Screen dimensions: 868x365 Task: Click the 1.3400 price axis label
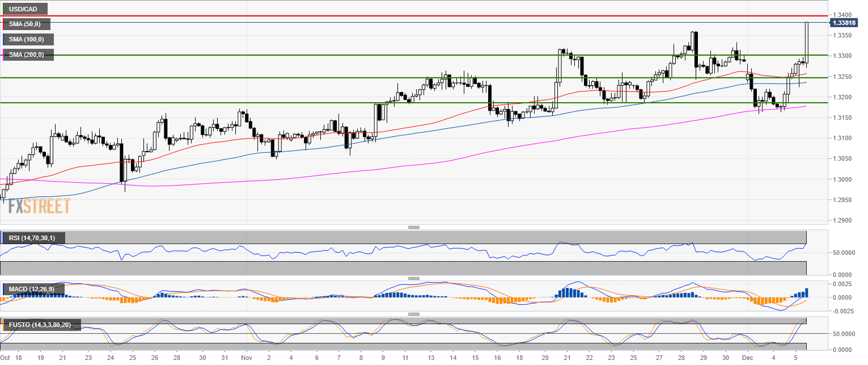(x=841, y=15)
